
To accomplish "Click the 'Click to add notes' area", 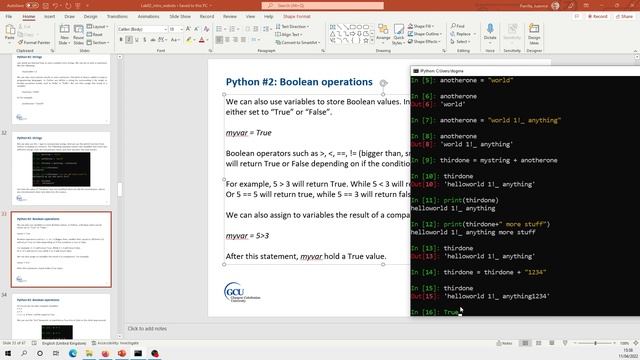I will click(147, 329).
